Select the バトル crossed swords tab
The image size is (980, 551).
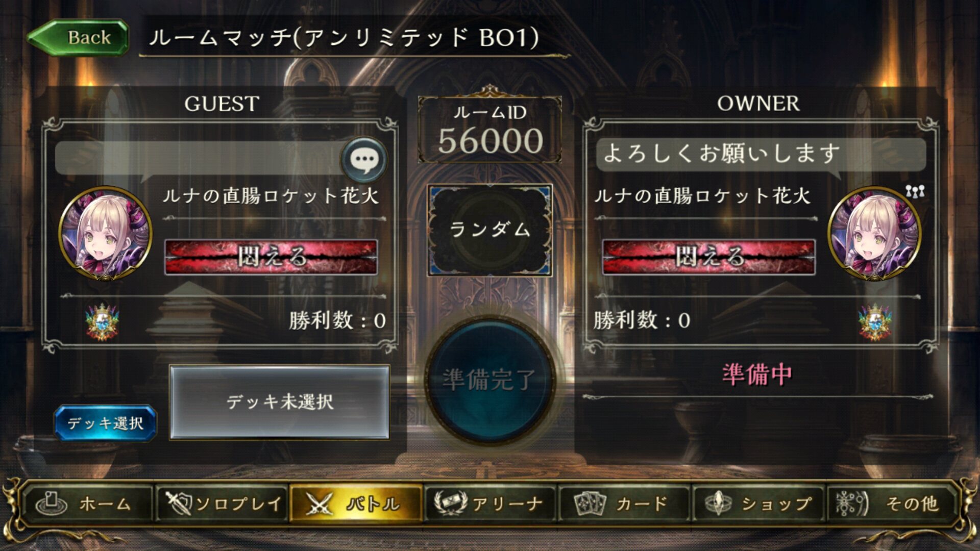[356, 504]
